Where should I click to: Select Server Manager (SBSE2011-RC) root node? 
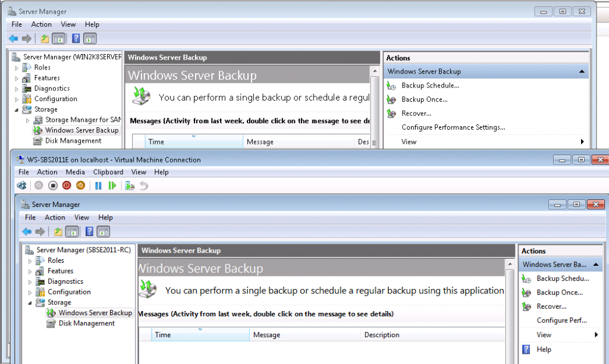click(x=83, y=250)
